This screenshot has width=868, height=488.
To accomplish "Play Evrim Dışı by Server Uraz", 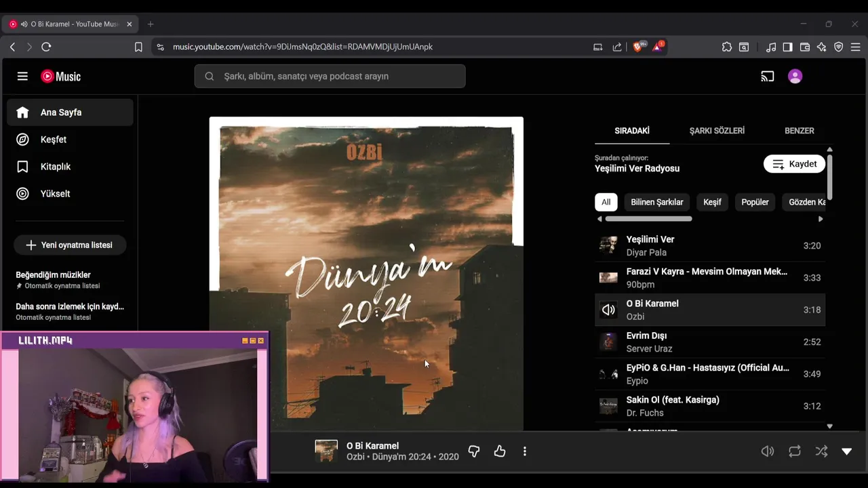I will (x=710, y=342).
